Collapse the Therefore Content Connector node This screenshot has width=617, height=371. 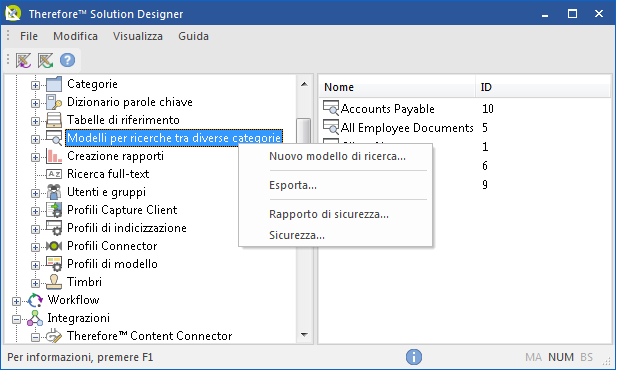pyautogui.click(x=35, y=337)
